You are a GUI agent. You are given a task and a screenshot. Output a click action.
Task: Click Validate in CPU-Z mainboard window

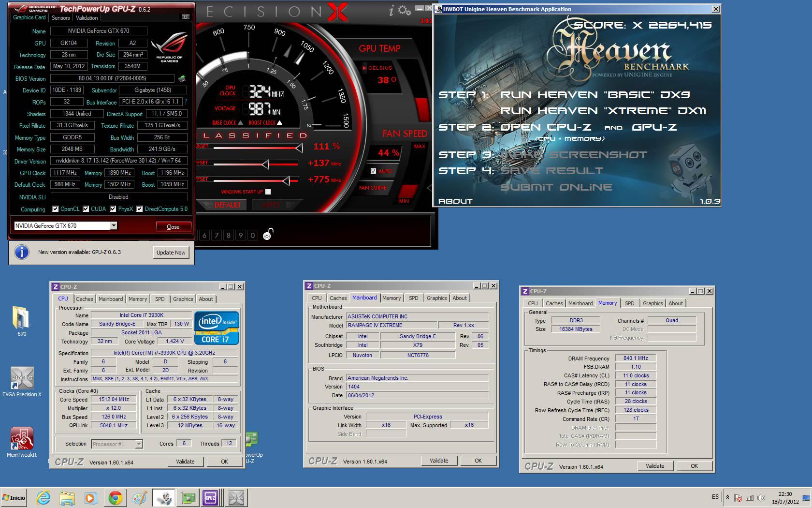439,461
